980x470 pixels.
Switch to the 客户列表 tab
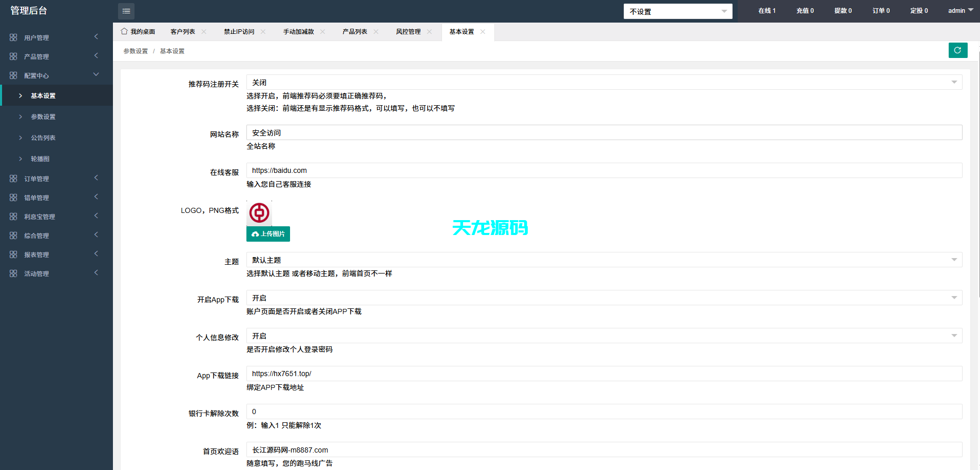(x=182, y=31)
